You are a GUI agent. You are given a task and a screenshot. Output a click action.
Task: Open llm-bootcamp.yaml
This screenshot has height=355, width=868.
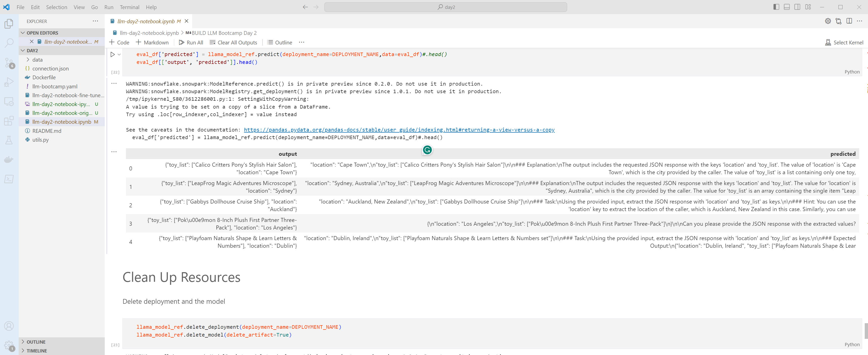point(55,86)
